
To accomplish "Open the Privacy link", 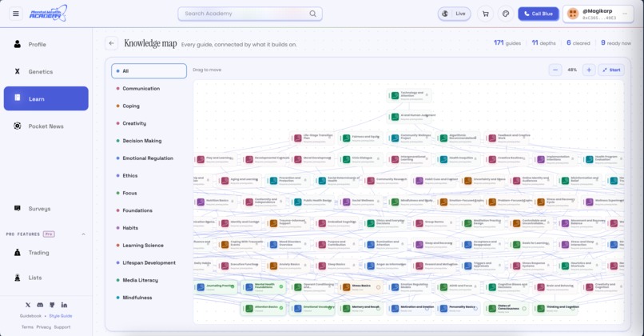I will click(43, 327).
